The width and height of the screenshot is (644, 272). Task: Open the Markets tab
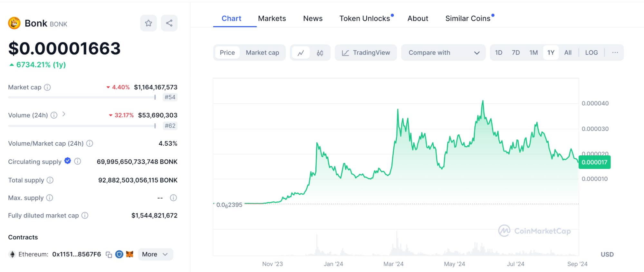272,18
